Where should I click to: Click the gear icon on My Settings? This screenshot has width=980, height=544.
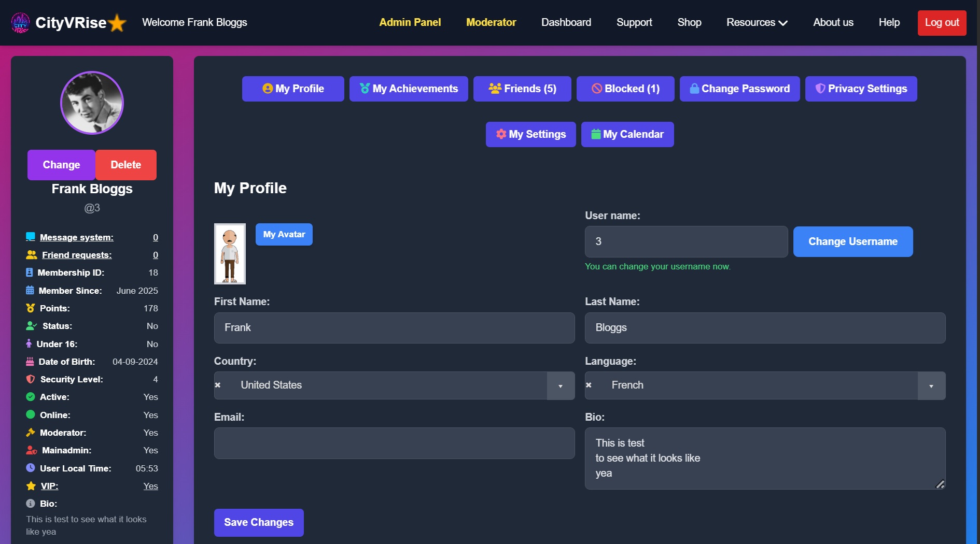pos(501,134)
